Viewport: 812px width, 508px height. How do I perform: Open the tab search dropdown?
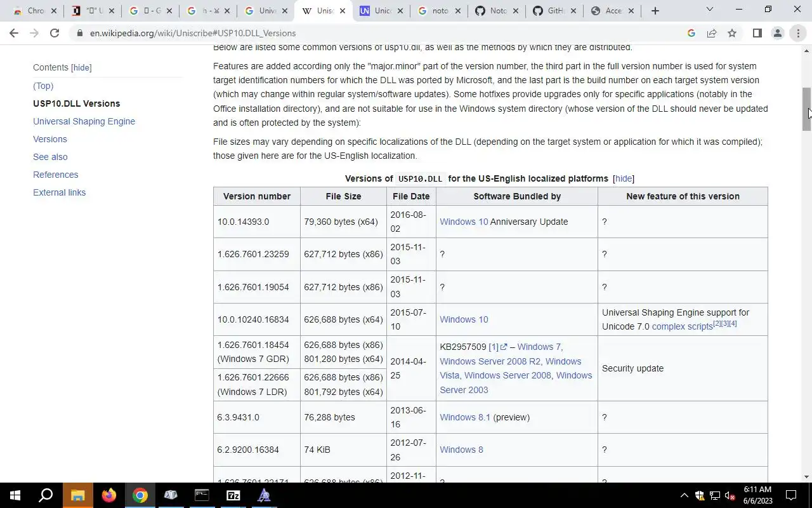(710, 10)
